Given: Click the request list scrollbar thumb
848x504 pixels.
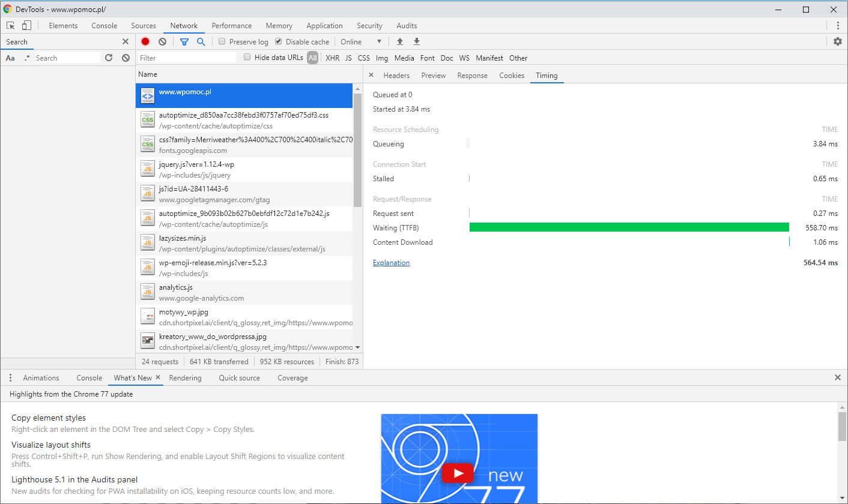Looking at the screenshot, I should tap(358, 150).
